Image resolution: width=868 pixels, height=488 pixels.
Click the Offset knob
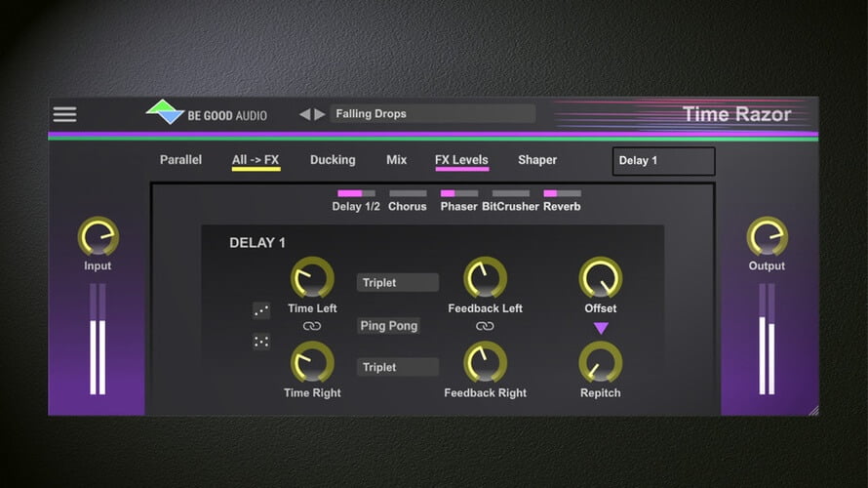click(x=601, y=278)
